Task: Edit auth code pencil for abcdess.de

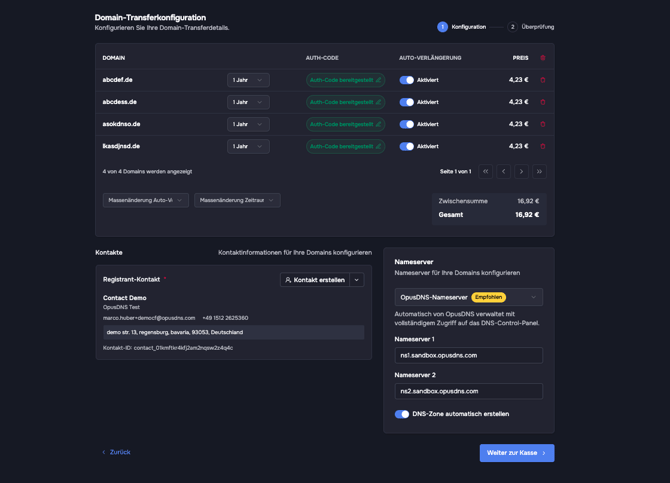Action: pyautogui.click(x=378, y=102)
